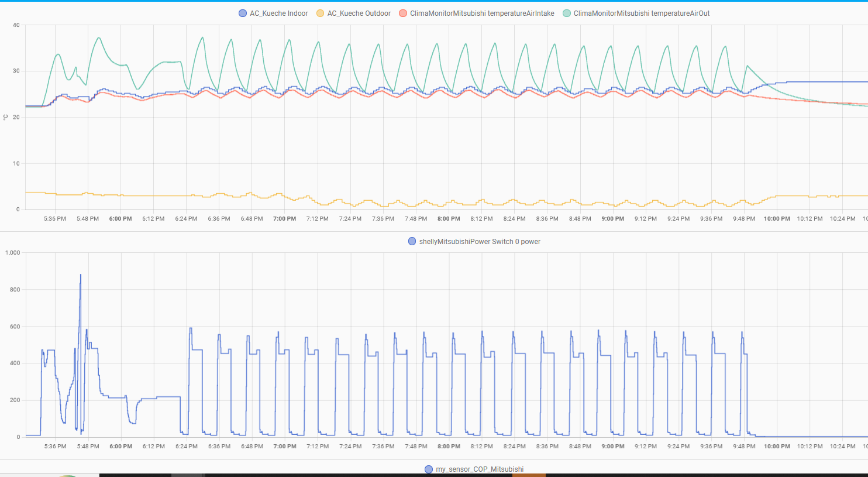
Task: Toggle shellyMitsubishiPower Switch 0 power label
Action: click(x=480, y=242)
